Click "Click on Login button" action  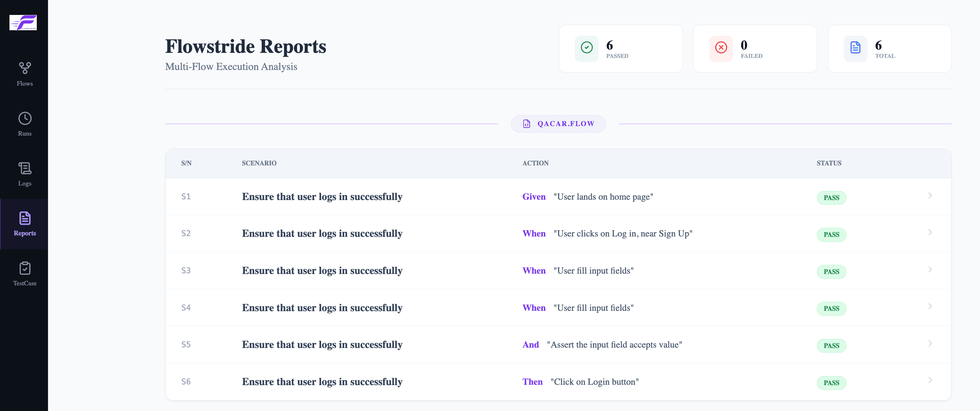point(594,382)
